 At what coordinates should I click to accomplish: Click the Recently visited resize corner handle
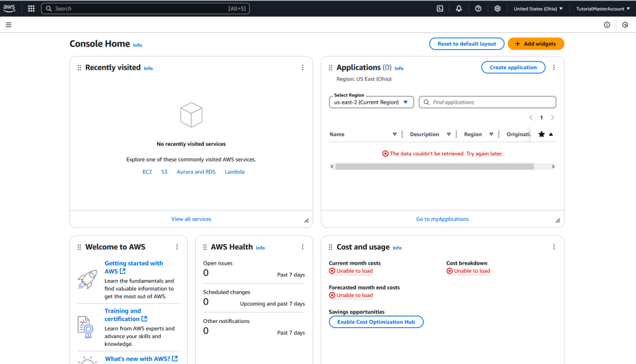coord(307,221)
